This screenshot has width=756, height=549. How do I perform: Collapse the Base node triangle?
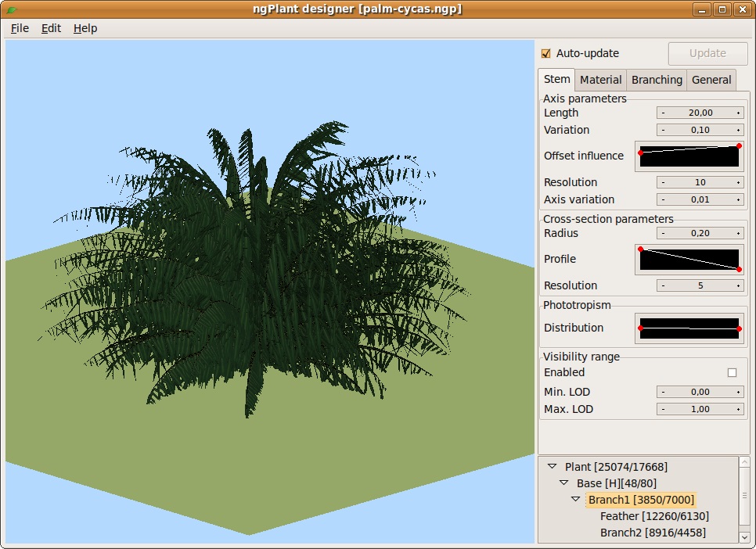(564, 483)
